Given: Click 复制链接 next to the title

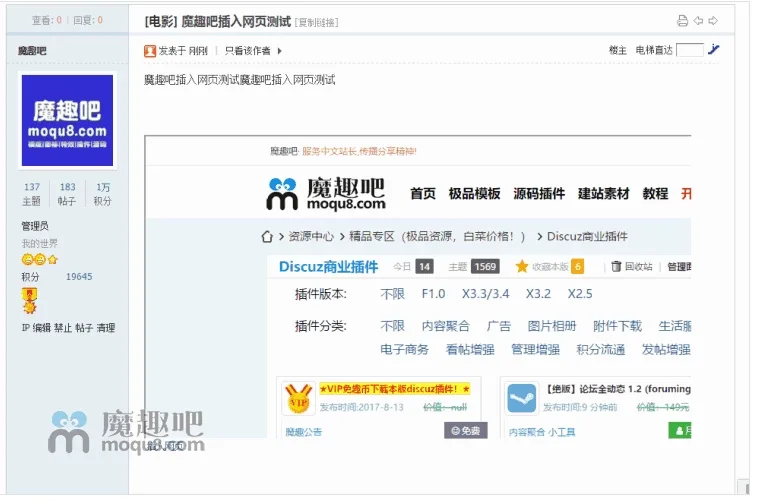Looking at the screenshot, I should 317,22.
